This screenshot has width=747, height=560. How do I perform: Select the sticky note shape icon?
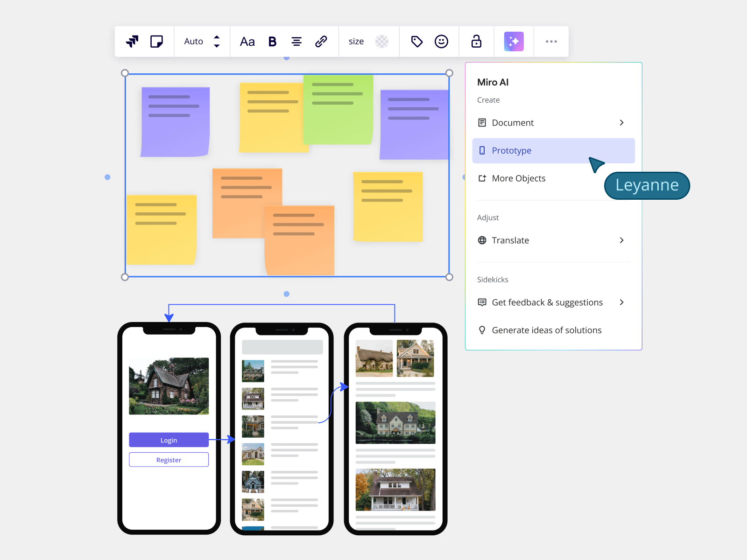(x=156, y=42)
